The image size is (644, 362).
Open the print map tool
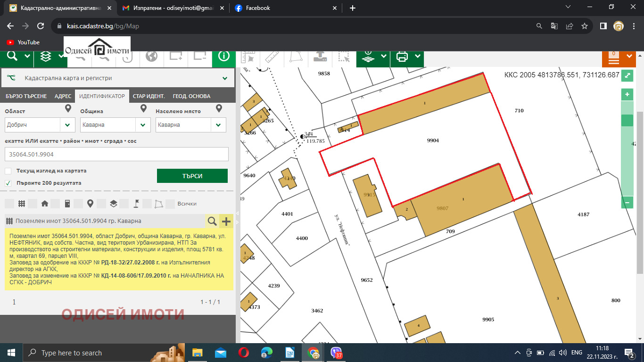402,57
